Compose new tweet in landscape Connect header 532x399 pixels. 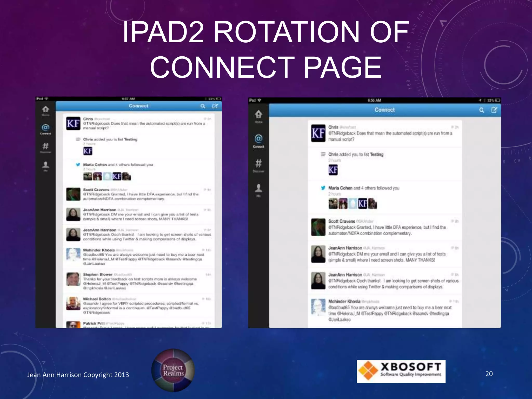494,110
